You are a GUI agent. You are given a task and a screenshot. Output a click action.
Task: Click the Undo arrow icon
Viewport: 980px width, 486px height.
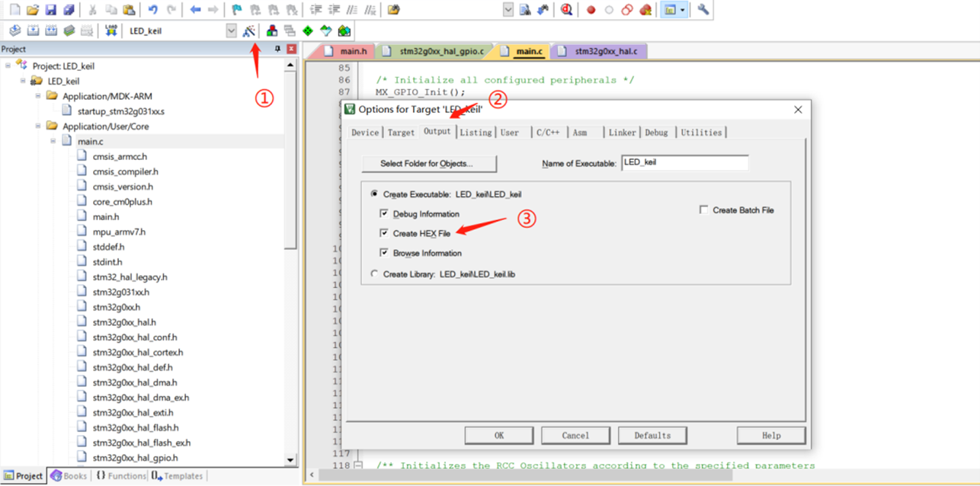coord(152,10)
